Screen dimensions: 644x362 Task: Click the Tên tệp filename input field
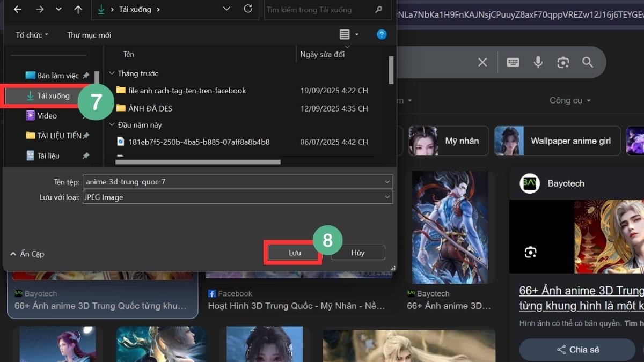[233, 182]
